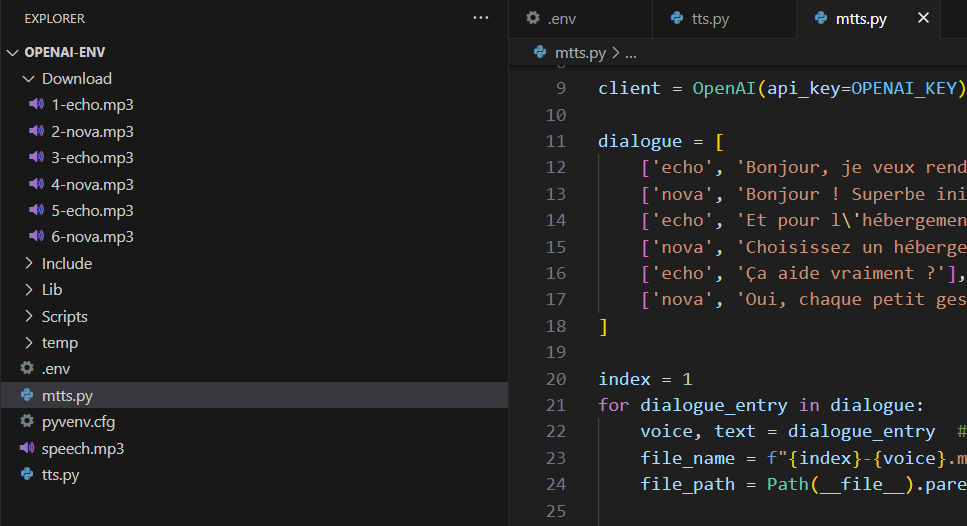
Task: Click the gear icon next to pyvenv.cfg
Action: tap(27, 422)
